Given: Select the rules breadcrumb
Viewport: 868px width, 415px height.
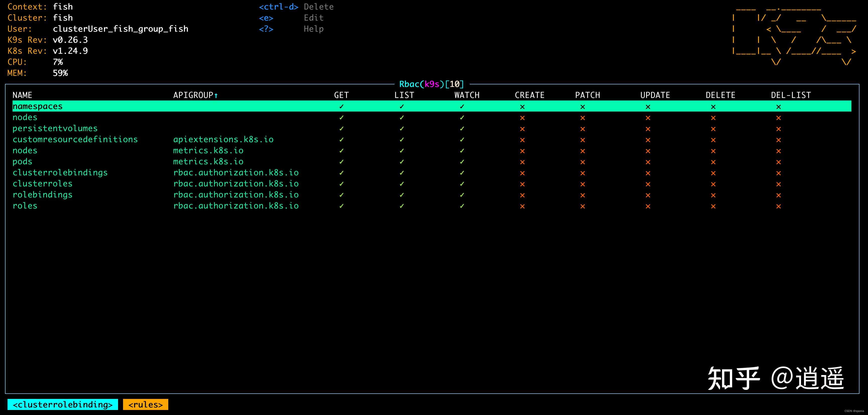Looking at the screenshot, I should 146,404.
